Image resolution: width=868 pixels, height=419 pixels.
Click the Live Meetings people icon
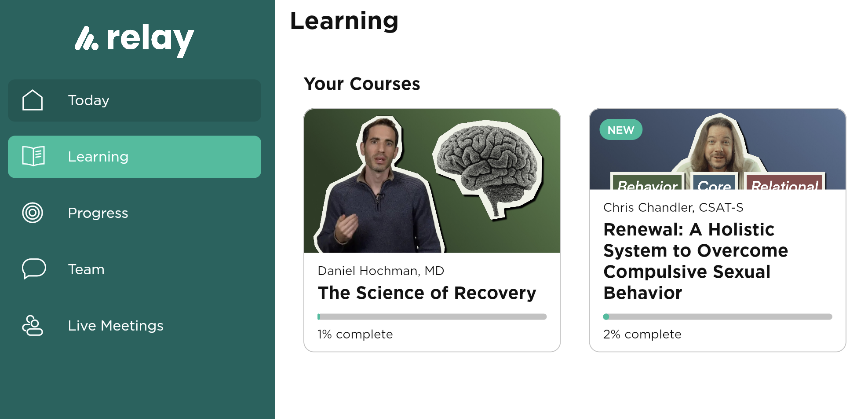(32, 325)
